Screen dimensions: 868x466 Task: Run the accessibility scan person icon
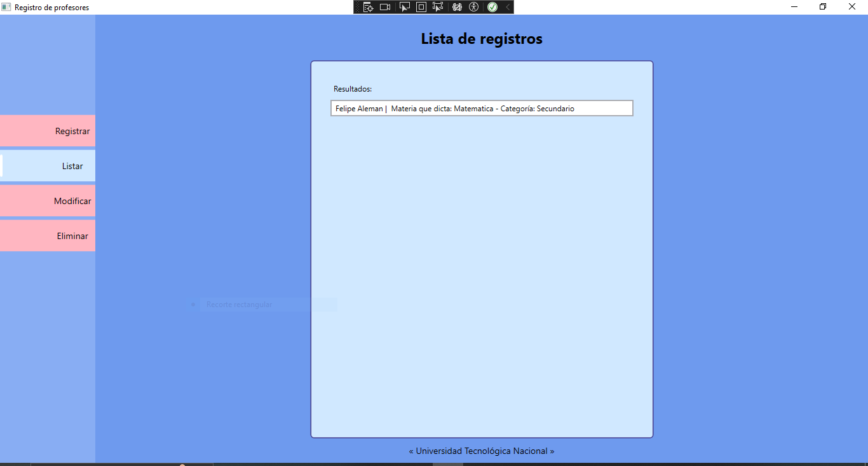click(473, 7)
